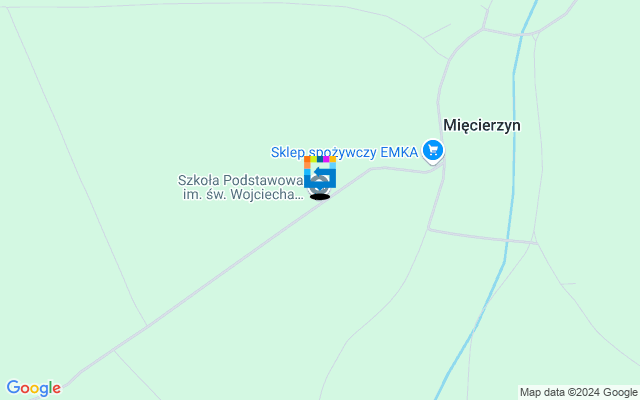Click the light blue square on the marker's right side
The height and width of the screenshot is (400, 640).
coord(333,165)
